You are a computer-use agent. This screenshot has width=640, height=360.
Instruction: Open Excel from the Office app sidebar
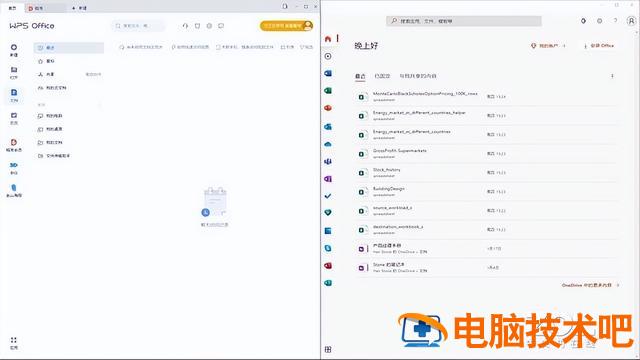click(328, 91)
